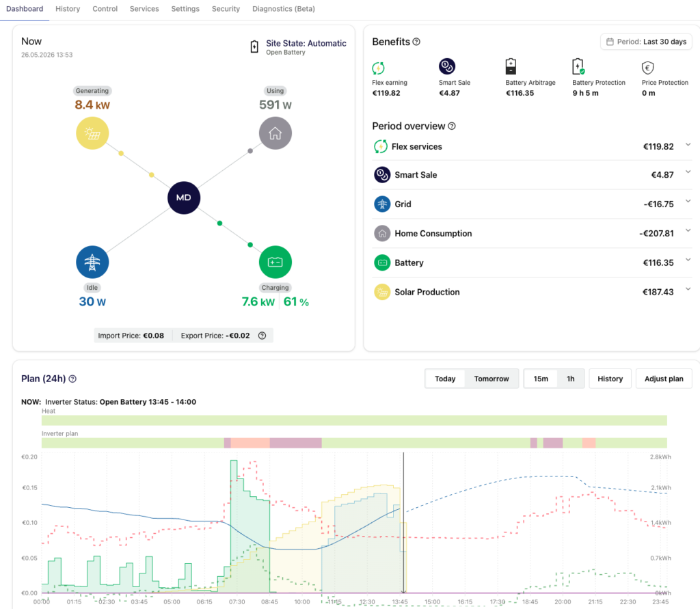Screen dimensions: 700x609
Task: Click the grid pylon Idle icon
Action: point(92,262)
